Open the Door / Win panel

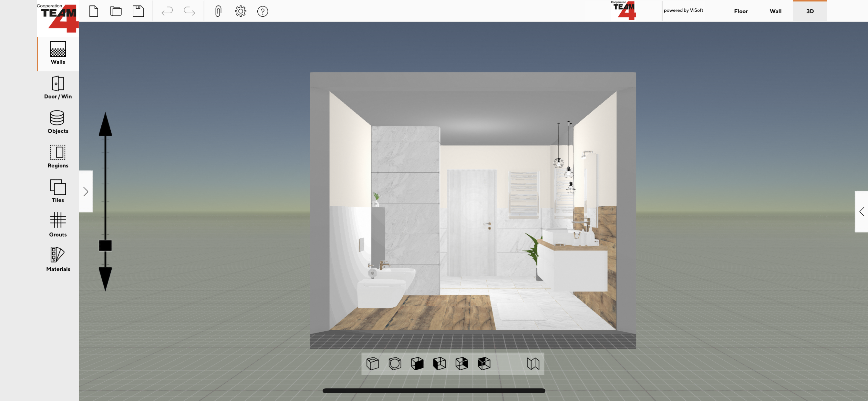coord(58,87)
